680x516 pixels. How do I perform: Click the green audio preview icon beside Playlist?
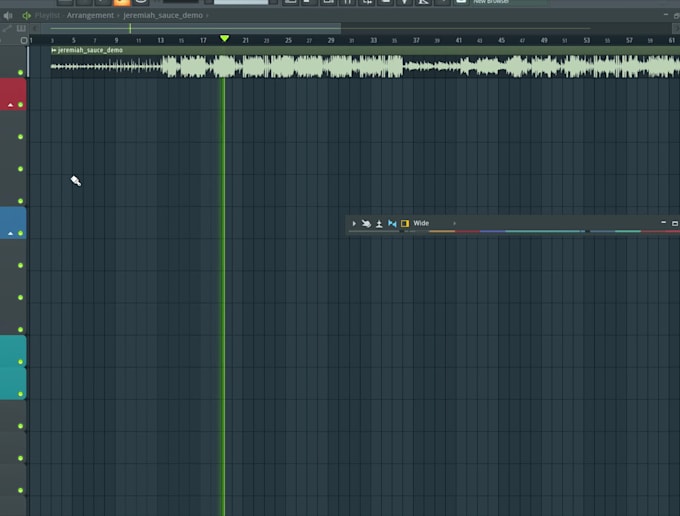click(26, 16)
